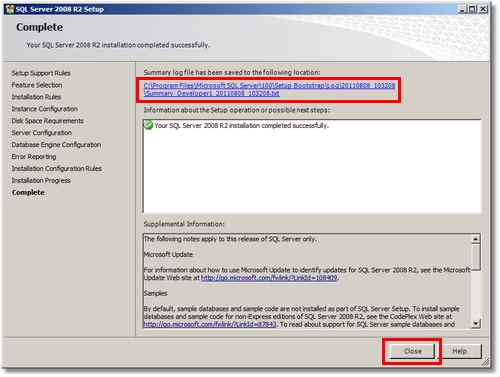Select the Installation Configuration Rules step
The height and width of the screenshot is (377, 500).
point(56,169)
